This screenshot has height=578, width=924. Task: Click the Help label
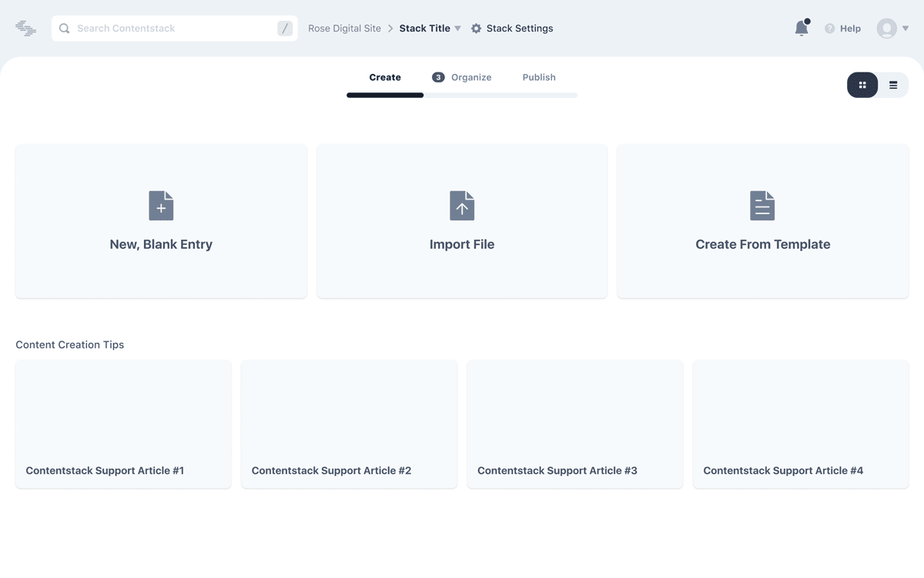tap(850, 29)
